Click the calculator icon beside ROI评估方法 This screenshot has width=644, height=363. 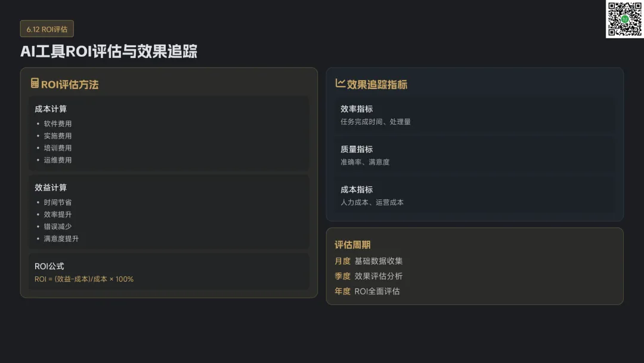(35, 84)
